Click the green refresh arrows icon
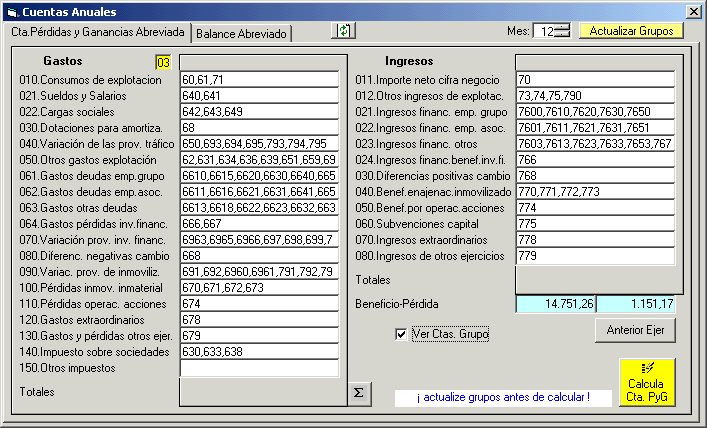The width and height of the screenshot is (707, 428). click(x=344, y=31)
